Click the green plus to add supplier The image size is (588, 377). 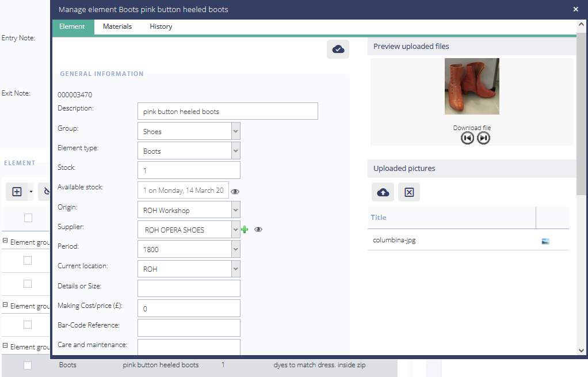(245, 230)
